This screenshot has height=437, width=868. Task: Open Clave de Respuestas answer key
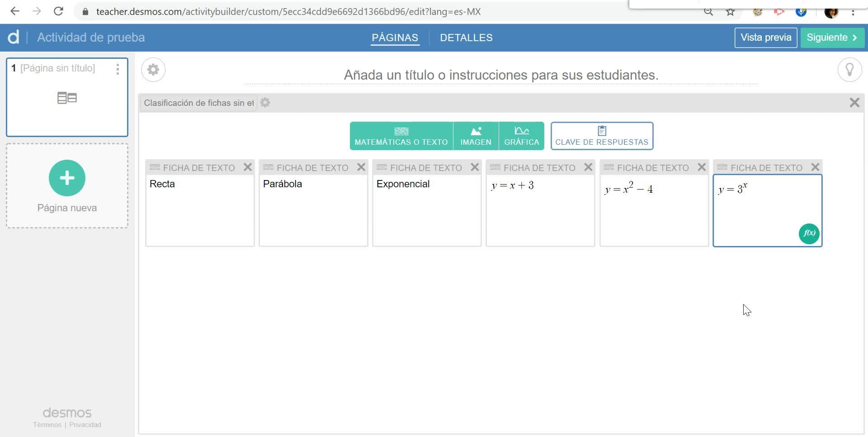(602, 136)
